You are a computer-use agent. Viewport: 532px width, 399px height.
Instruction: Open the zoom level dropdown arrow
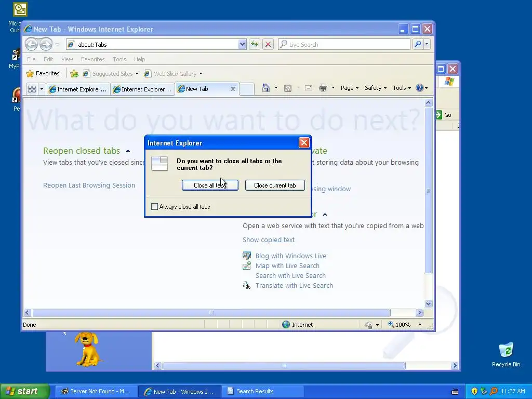(x=420, y=324)
